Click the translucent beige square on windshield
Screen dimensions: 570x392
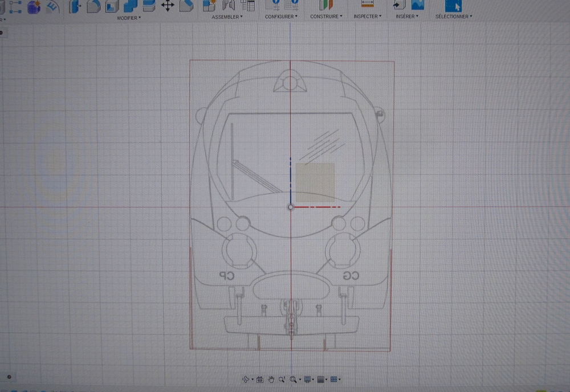pyautogui.click(x=315, y=182)
